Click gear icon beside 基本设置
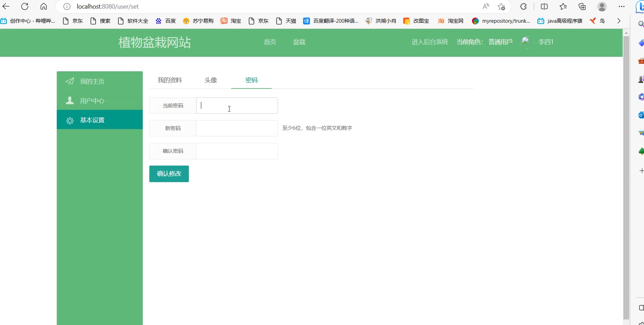644x325 pixels. click(70, 120)
